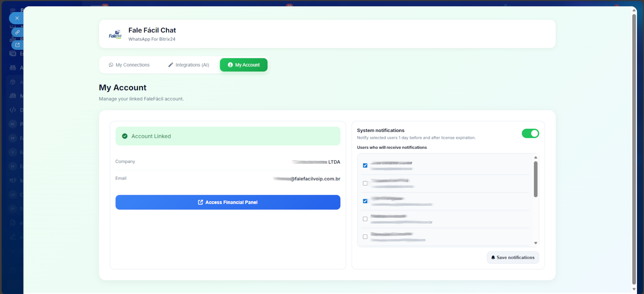Click the WhatsApp icon in My Connections

click(111, 65)
